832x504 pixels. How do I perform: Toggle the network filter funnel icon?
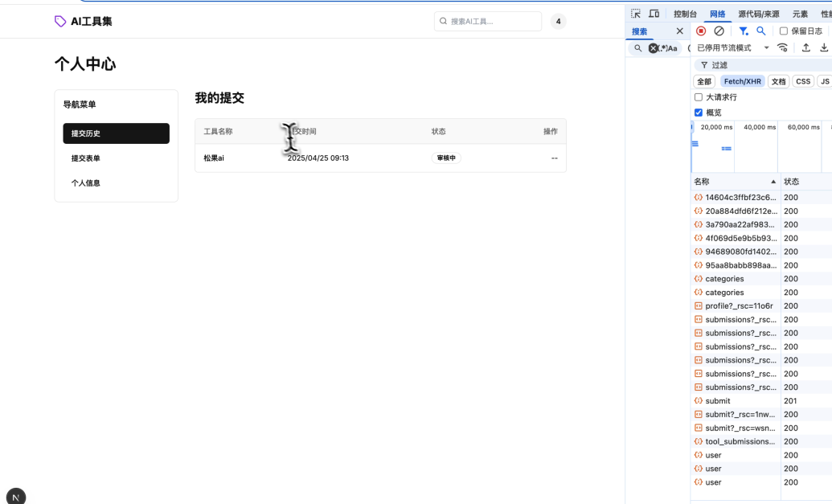pyautogui.click(x=744, y=31)
